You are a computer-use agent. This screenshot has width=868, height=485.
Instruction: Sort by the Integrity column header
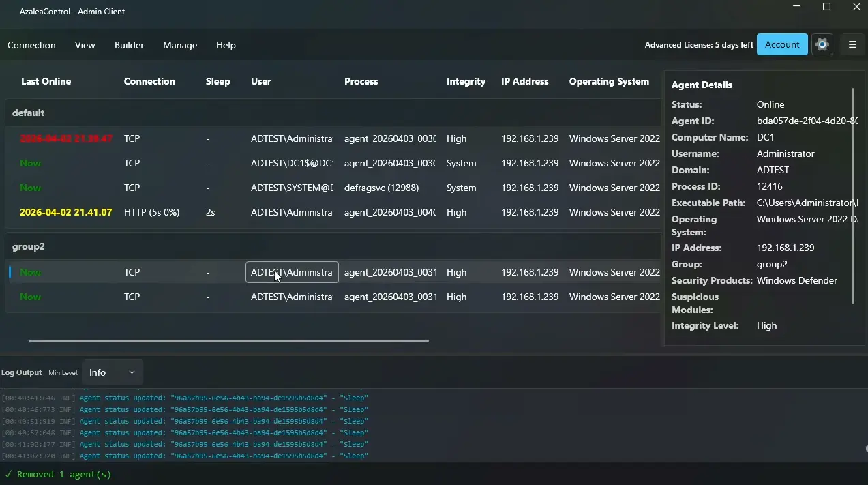[466, 81]
